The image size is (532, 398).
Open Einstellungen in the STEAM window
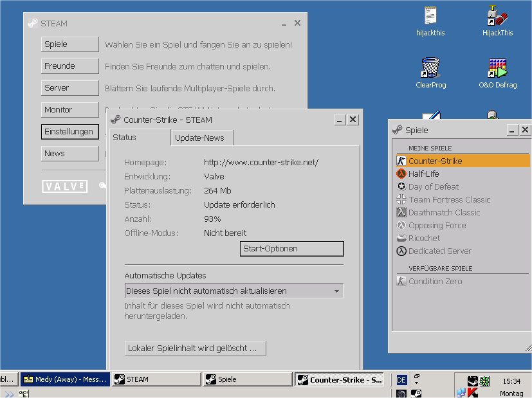(x=70, y=132)
